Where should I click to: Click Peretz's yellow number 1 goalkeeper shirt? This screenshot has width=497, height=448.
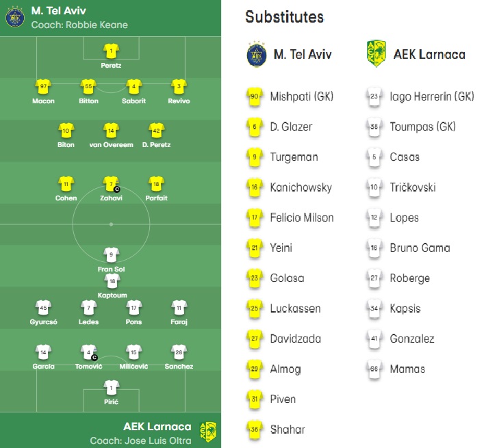point(111,51)
